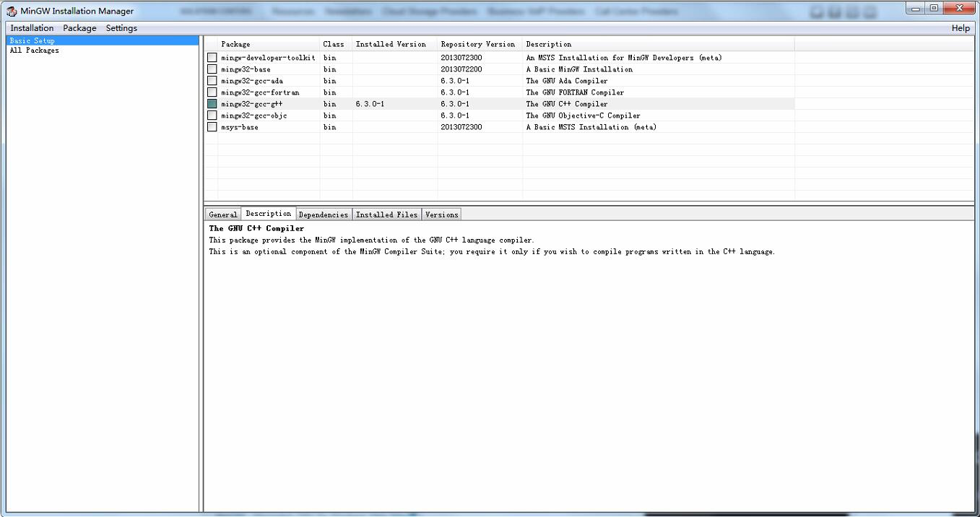
Task: Select All Packages in the left tree
Action: pos(34,51)
